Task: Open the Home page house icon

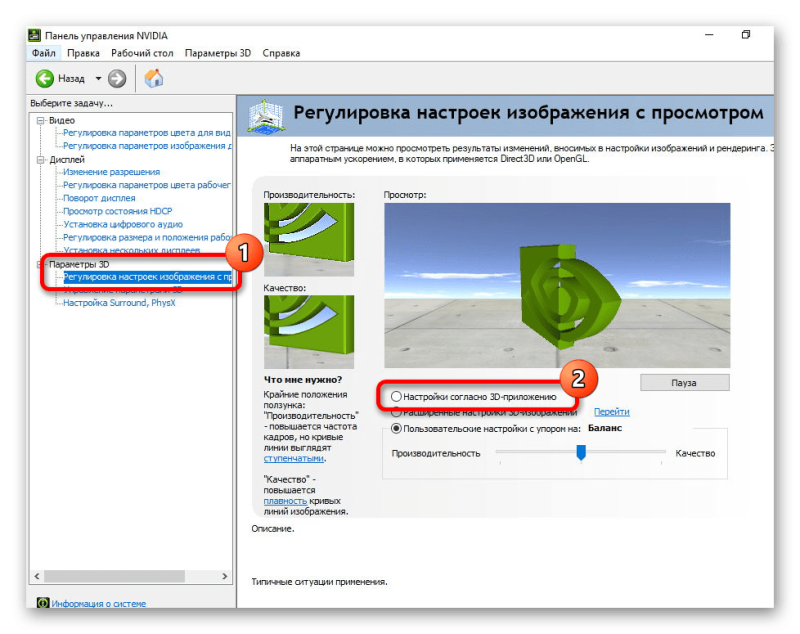Action: coord(154,78)
